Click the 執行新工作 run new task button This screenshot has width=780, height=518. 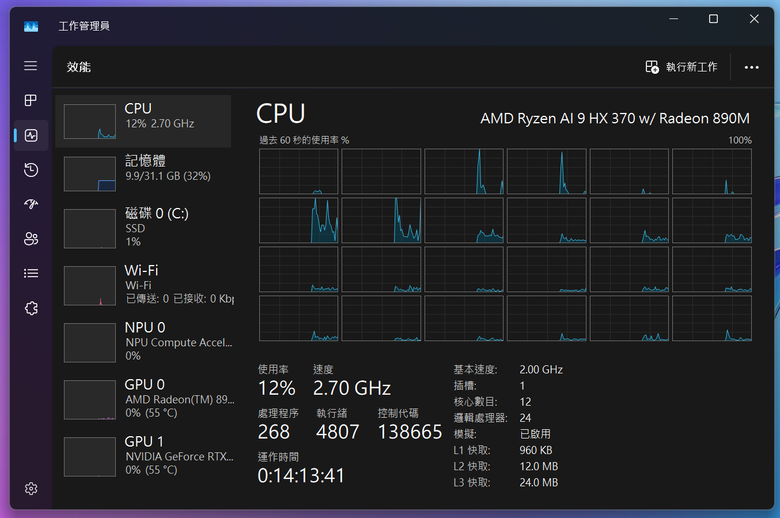681,67
